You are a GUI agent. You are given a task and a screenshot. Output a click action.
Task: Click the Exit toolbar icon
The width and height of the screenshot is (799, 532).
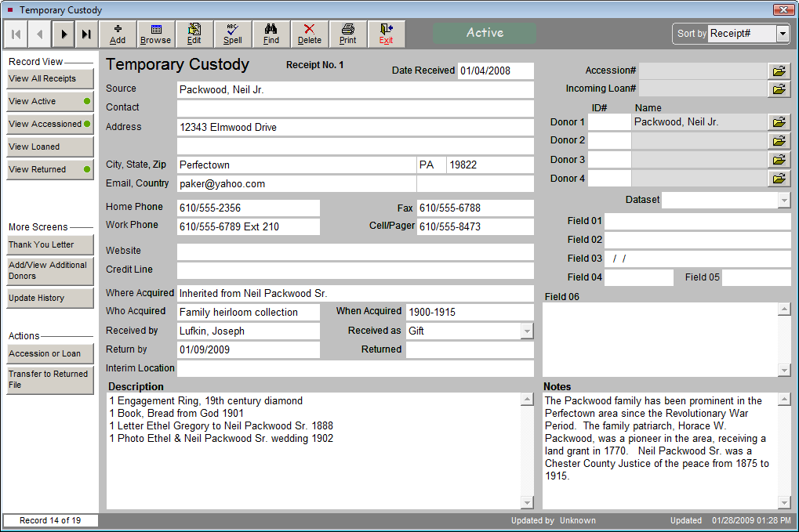click(386, 34)
